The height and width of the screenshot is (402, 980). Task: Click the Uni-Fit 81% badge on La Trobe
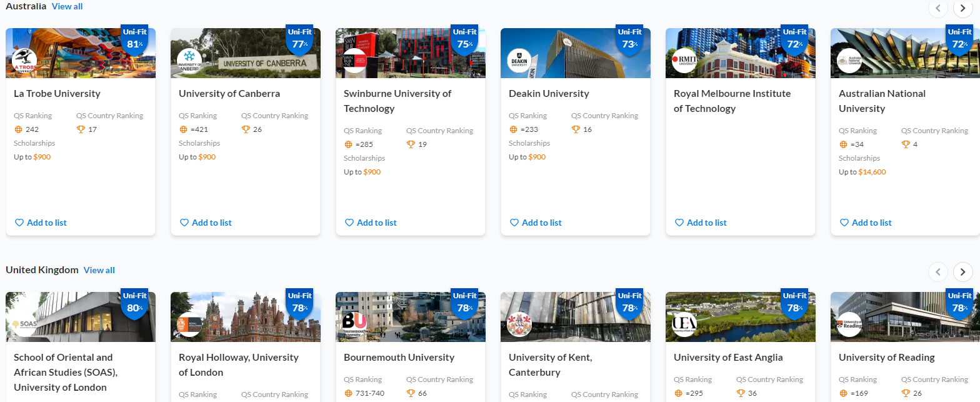(134, 39)
